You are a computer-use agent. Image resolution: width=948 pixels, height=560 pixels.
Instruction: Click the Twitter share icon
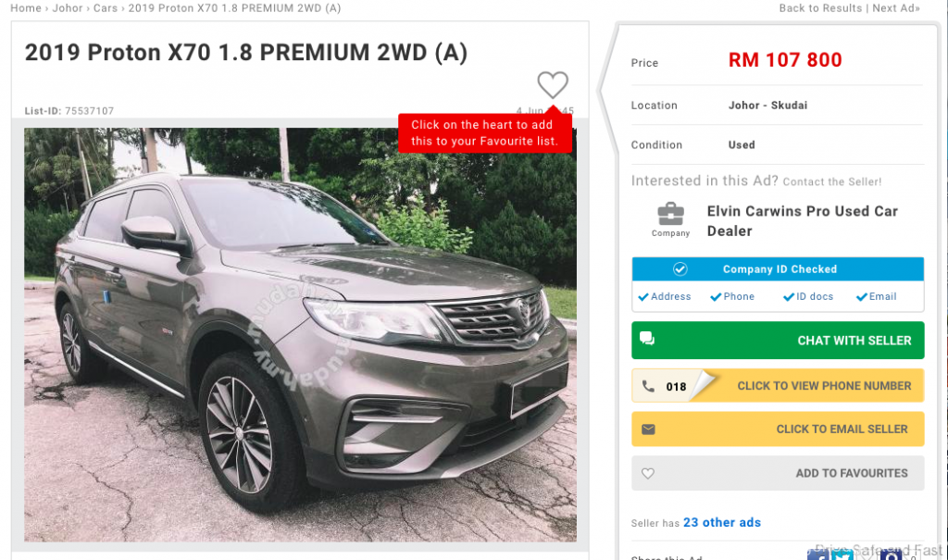842,554
